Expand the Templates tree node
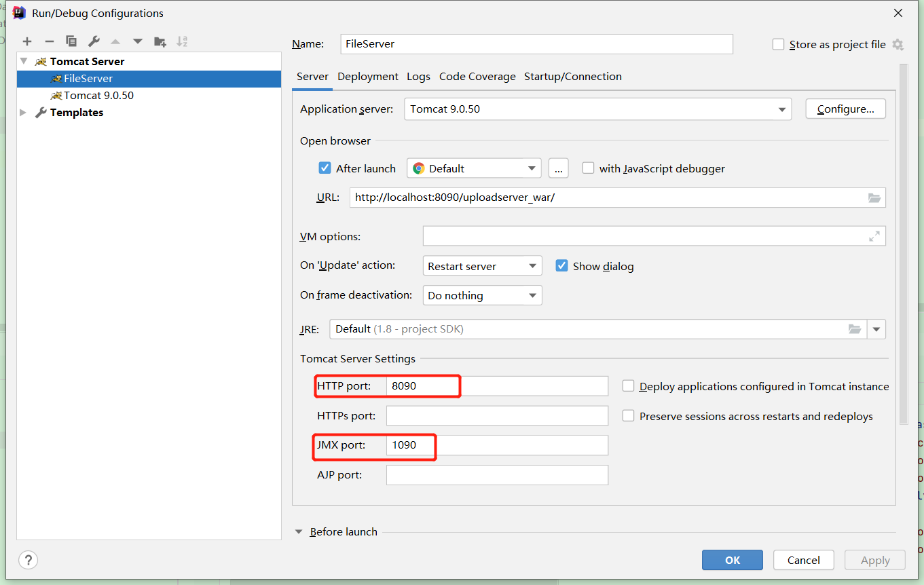Screen dimensions: 924x585 point(24,112)
